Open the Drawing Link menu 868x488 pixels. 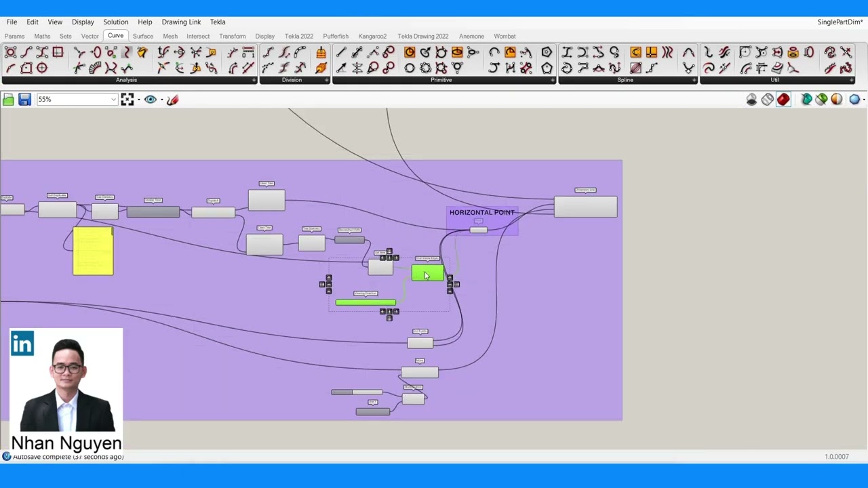pyautogui.click(x=181, y=22)
